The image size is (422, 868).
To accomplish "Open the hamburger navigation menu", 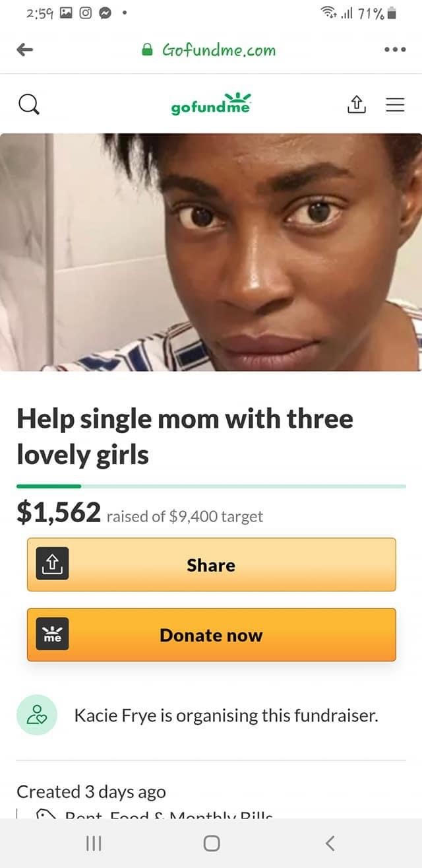I will tap(395, 104).
